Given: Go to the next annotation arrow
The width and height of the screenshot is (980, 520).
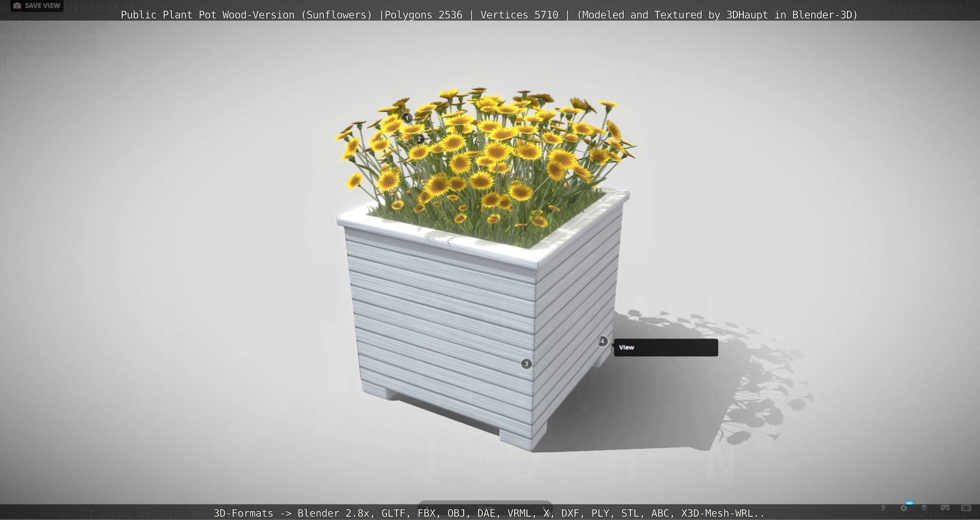Looking at the screenshot, I should click(x=544, y=508).
